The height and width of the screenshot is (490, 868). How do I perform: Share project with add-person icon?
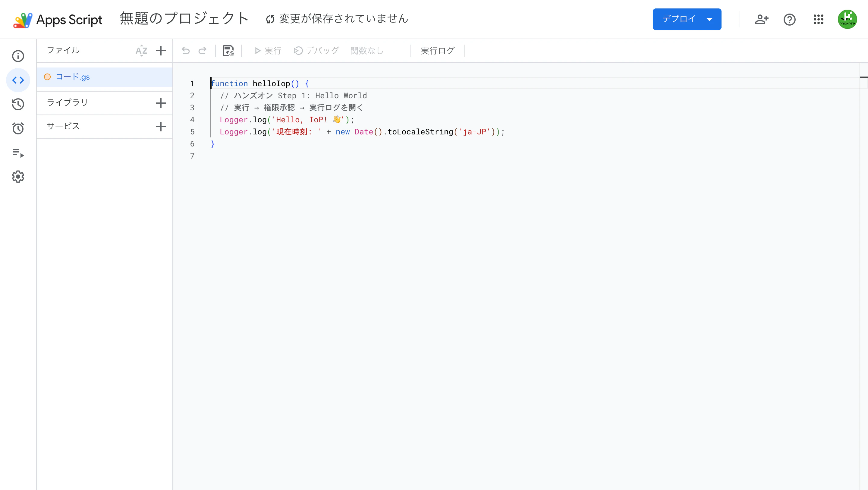coord(762,19)
